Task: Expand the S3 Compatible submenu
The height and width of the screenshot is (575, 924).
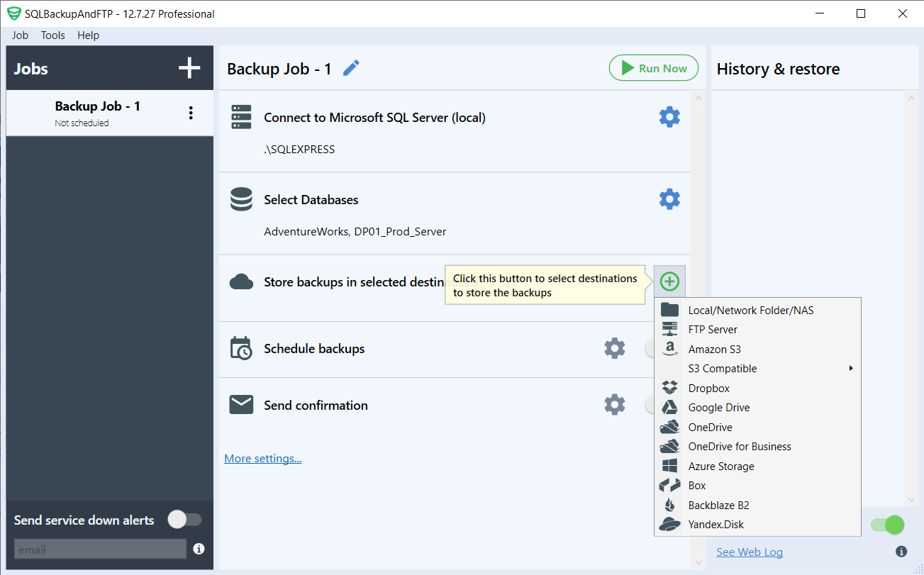Action: (x=722, y=368)
